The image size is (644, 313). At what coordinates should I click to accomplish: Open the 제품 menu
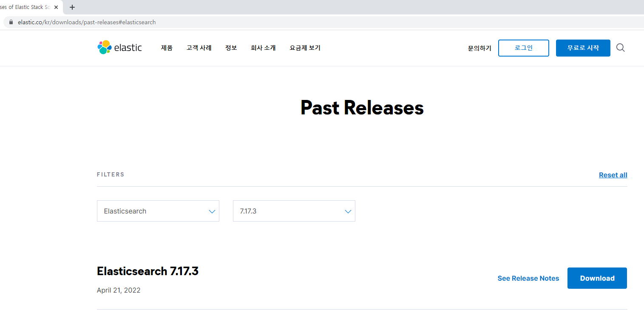pyautogui.click(x=167, y=48)
